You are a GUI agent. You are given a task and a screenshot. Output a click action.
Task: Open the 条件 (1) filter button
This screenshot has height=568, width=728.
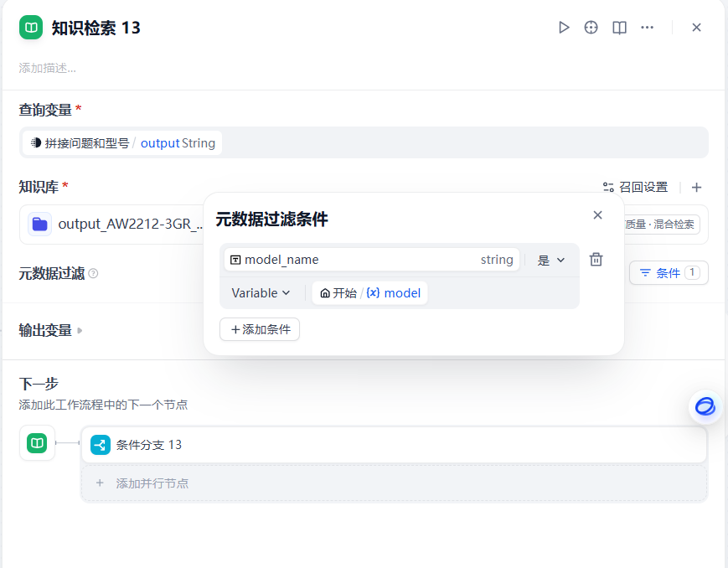click(669, 272)
